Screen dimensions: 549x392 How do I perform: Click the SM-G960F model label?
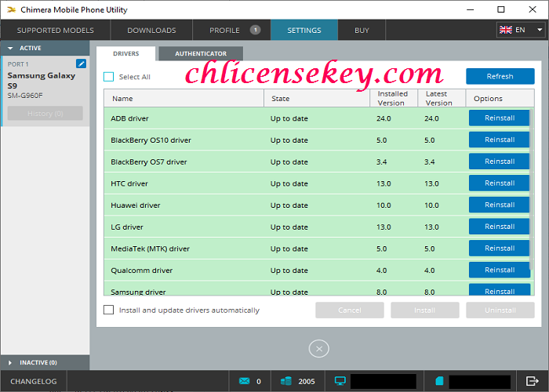pos(25,96)
